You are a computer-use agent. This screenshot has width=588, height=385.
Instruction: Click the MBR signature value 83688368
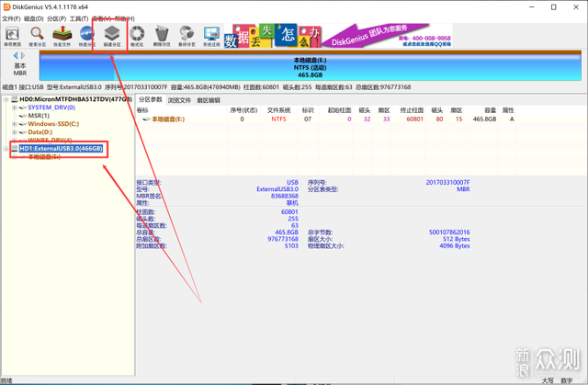[285, 196]
